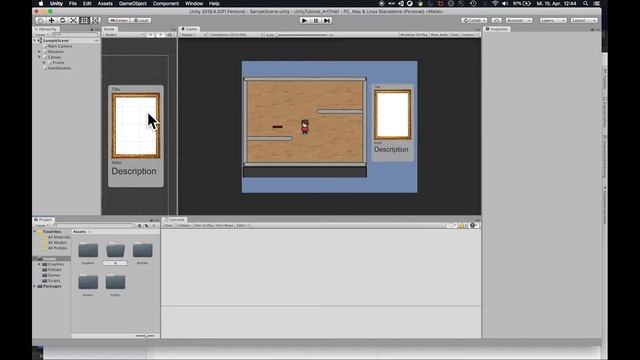Open macOS Spotlight search icon
Screen dimensions: 640x360
pos(585,3)
